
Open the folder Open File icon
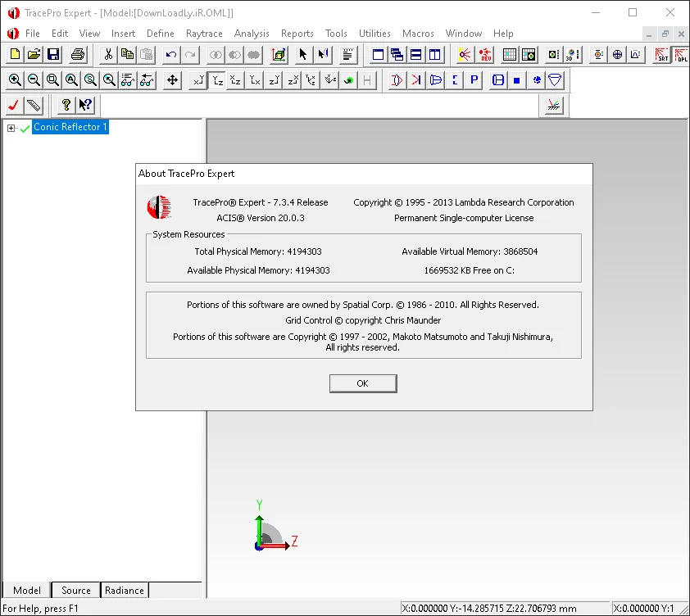(x=34, y=55)
